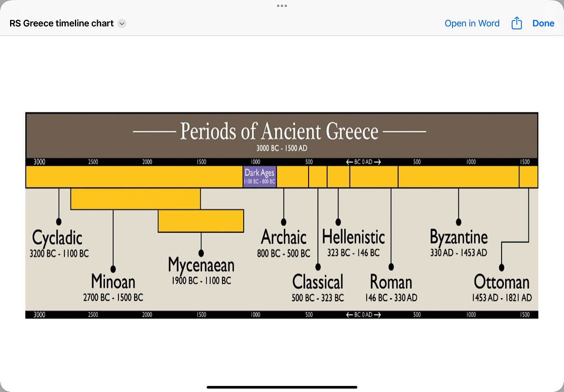This screenshot has width=564, height=392.
Task: Click the Mycenaean period yellow bar
Action: (201, 221)
